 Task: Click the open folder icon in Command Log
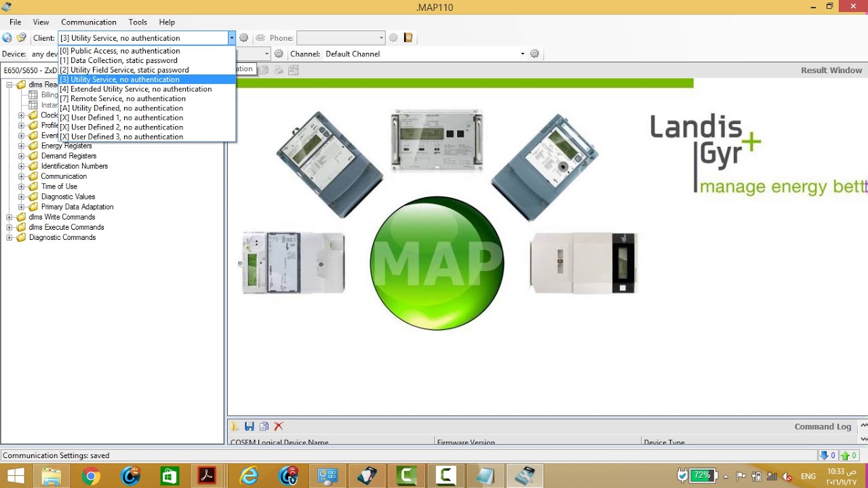click(235, 426)
